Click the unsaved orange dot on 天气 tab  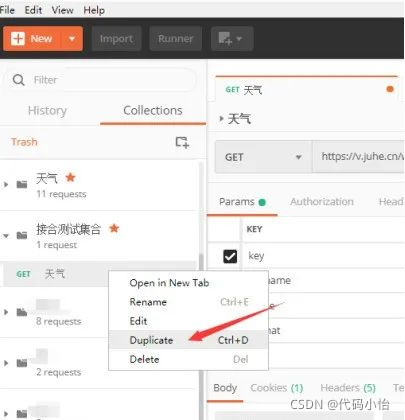[x=390, y=89]
